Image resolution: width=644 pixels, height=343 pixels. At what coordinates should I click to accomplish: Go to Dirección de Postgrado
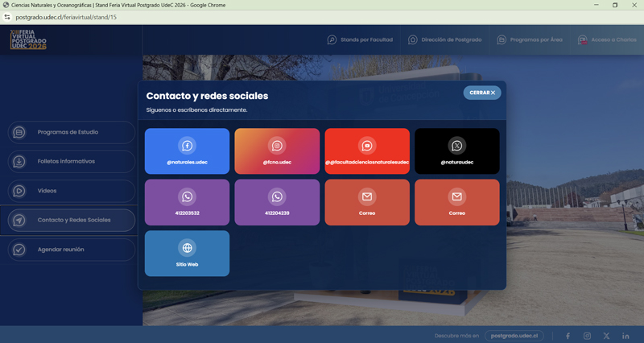tap(445, 39)
